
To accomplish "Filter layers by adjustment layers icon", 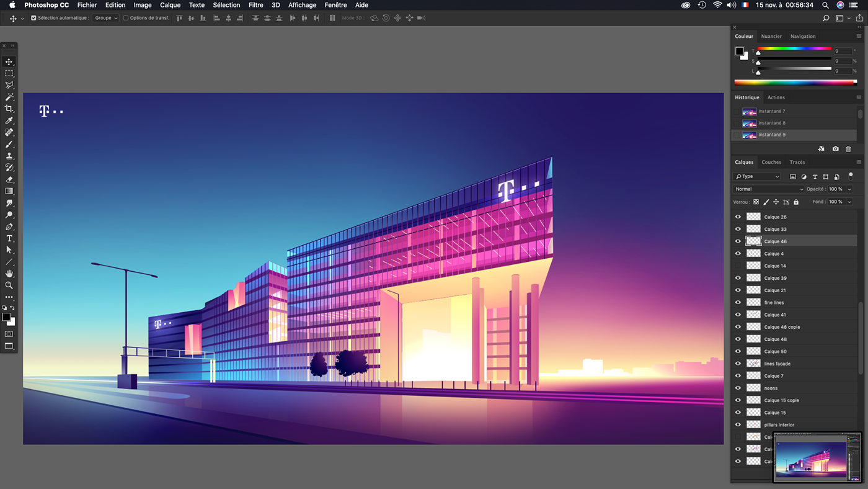I will point(804,177).
